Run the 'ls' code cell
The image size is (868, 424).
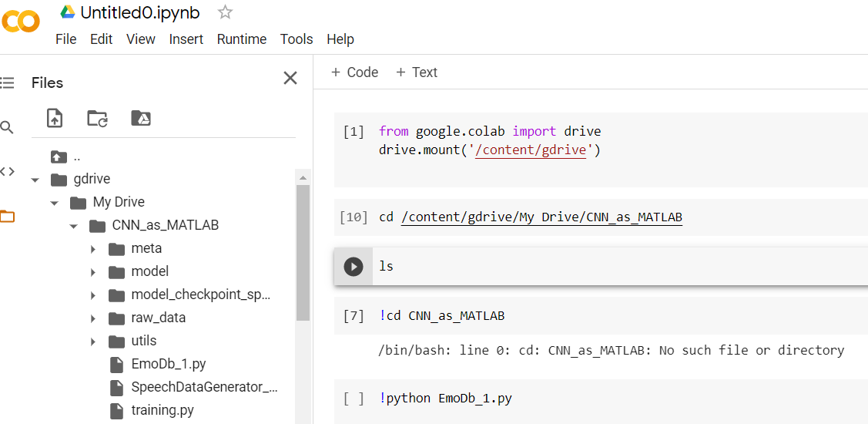pos(353,266)
